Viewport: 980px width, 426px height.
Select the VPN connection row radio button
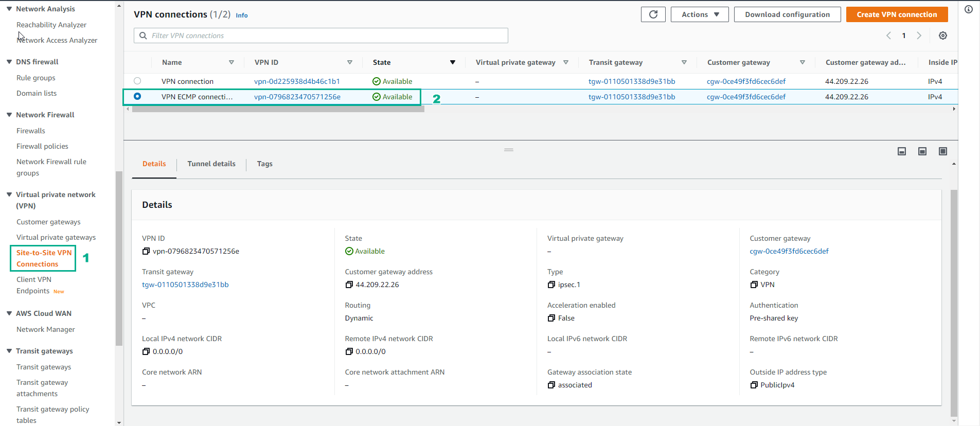click(x=137, y=81)
